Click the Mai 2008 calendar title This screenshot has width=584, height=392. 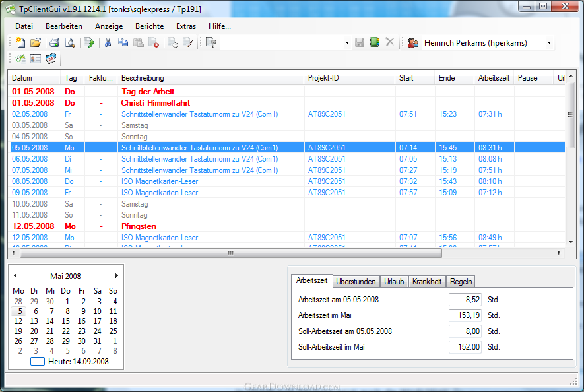(65, 276)
